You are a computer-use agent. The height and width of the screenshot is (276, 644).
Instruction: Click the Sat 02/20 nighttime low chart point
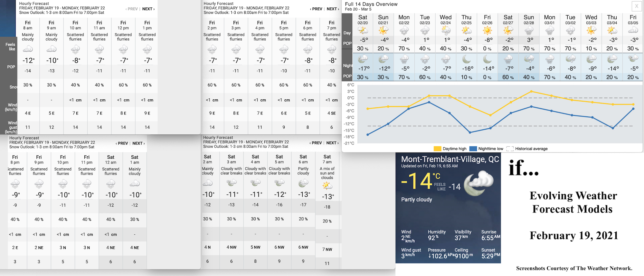(x=368, y=134)
